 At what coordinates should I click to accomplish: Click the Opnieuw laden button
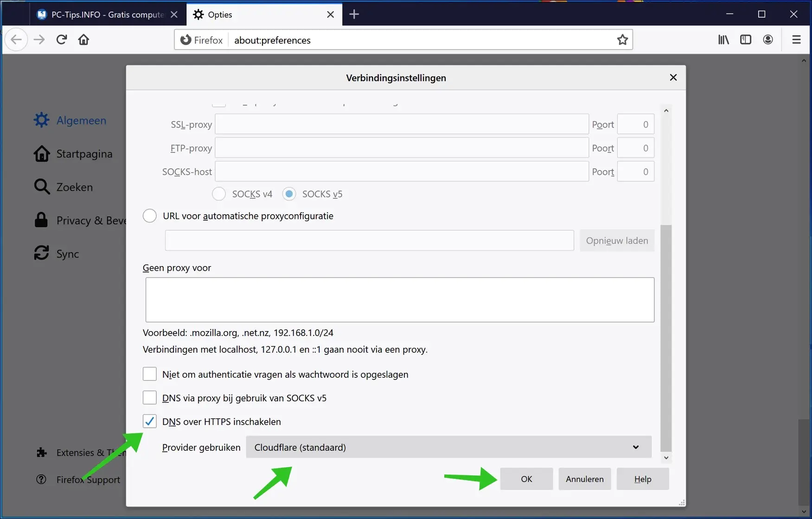pos(617,241)
